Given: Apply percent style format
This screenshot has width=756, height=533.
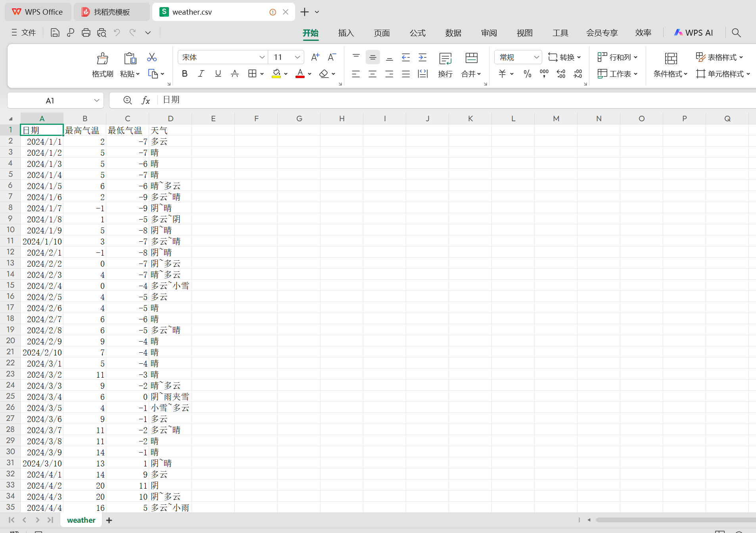Looking at the screenshot, I should point(527,74).
